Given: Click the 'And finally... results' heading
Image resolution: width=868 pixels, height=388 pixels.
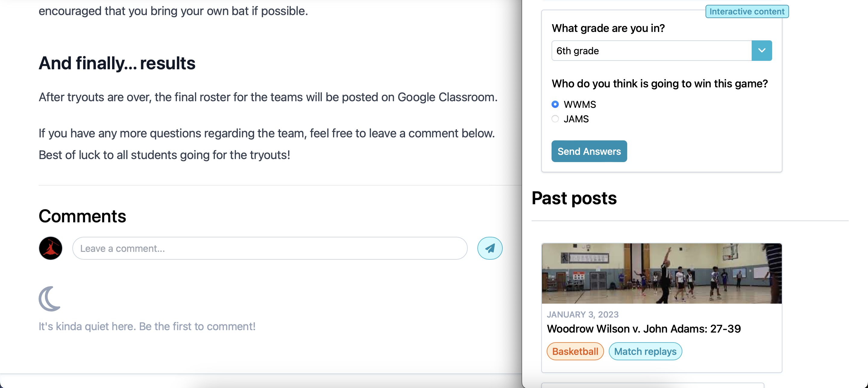Looking at the screenshot, I should [x=117, y=63].
